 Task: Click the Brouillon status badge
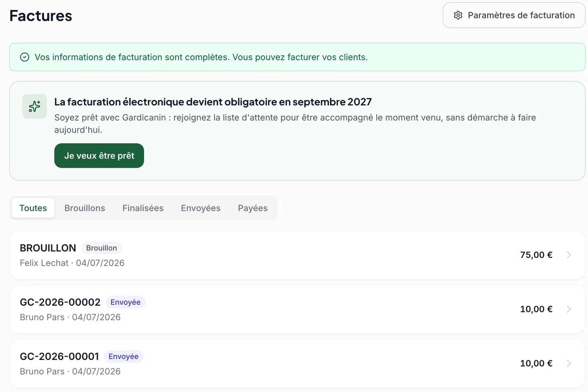[x=101, y=248]
